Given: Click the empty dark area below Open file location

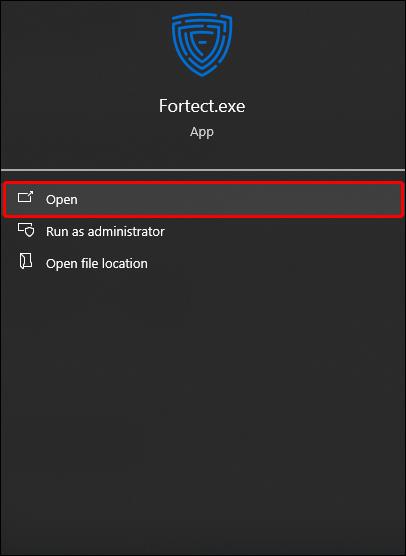Looking at the screenshot, I should 203,408.
